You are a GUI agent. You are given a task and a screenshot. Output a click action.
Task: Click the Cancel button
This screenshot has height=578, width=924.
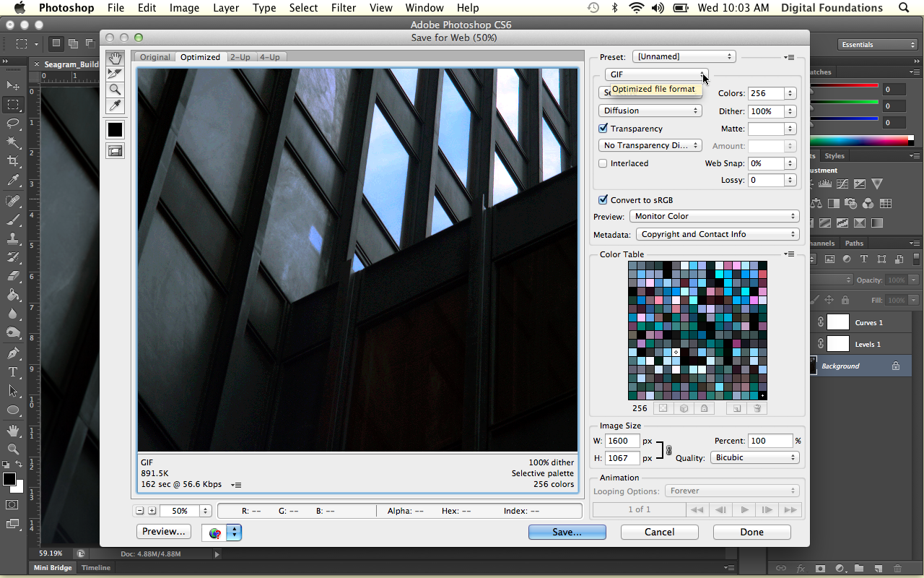coord(659,532)
